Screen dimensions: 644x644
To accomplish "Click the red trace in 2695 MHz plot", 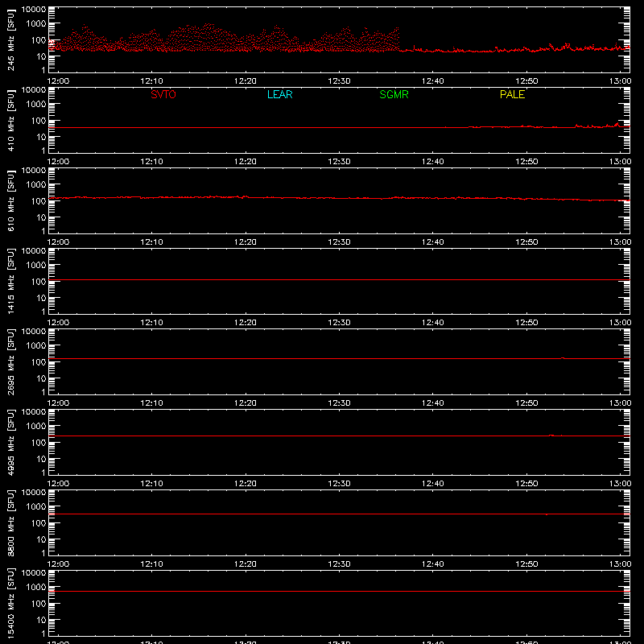I will pyautogui.click(x=339, y=358).
